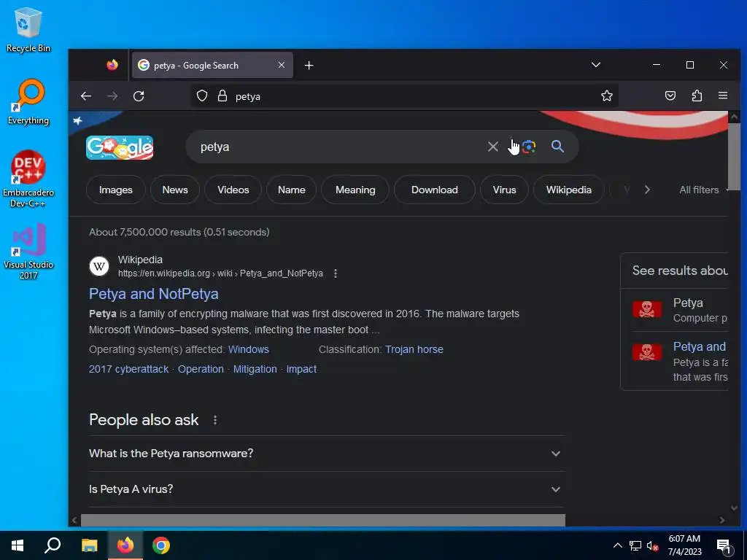The height and width of the screenshot is (560, 747).
Task: Click the forward navigation arrow
Action: (112, 96)
